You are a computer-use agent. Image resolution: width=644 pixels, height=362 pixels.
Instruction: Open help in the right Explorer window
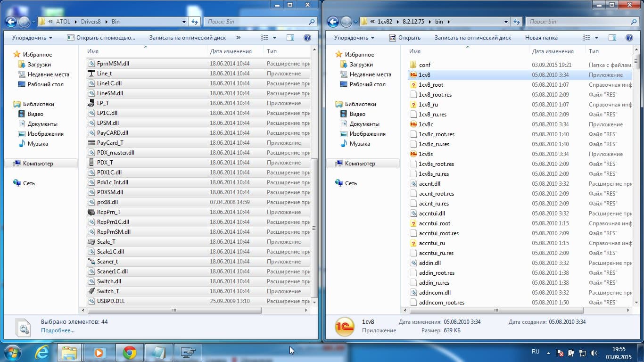click(629, 38)
